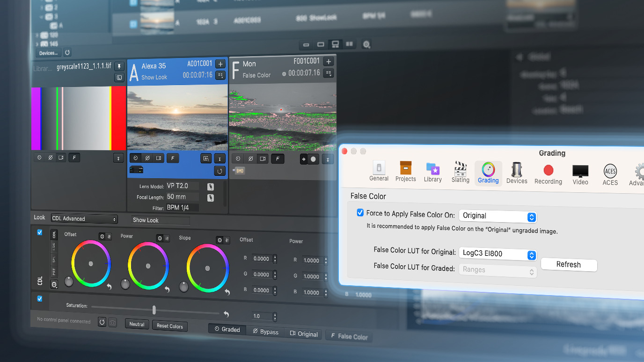644x362 pixels.
Task: Open the gear settings in the layout toolbar
Action: 366,45
